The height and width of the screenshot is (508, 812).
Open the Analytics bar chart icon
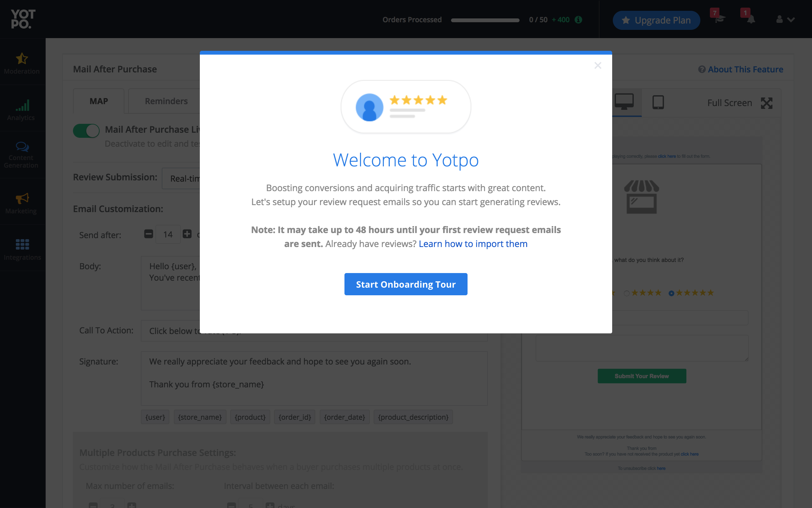pyautogui.click(x=22, y=105)
